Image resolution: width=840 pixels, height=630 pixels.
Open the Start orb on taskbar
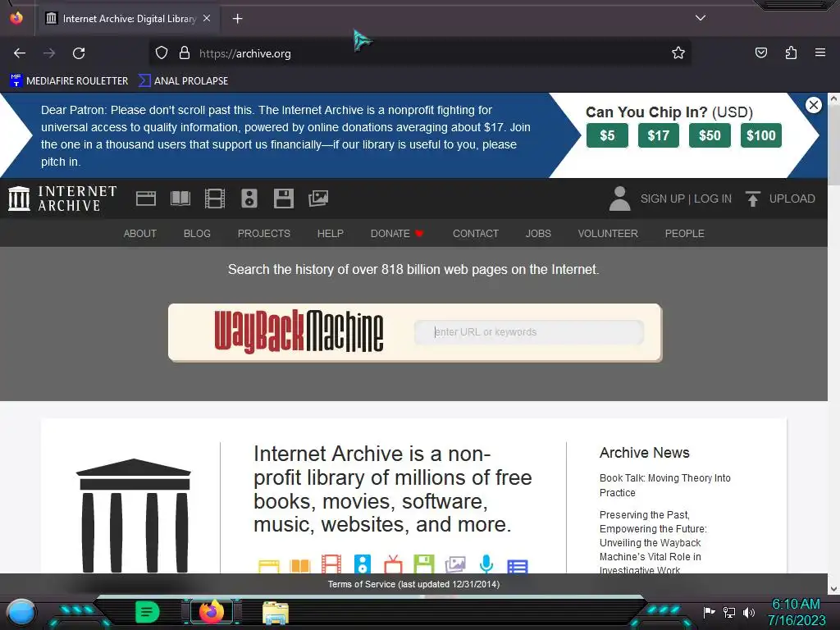coord(21,613)
